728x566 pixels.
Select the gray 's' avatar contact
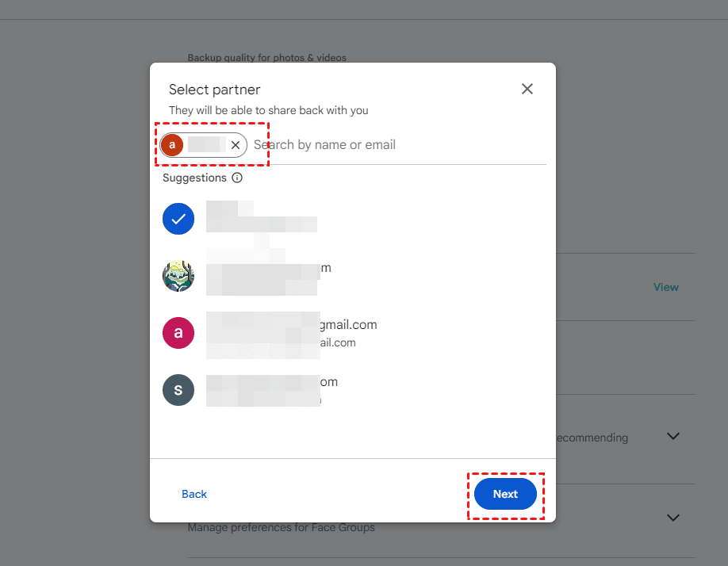(178, 390)
